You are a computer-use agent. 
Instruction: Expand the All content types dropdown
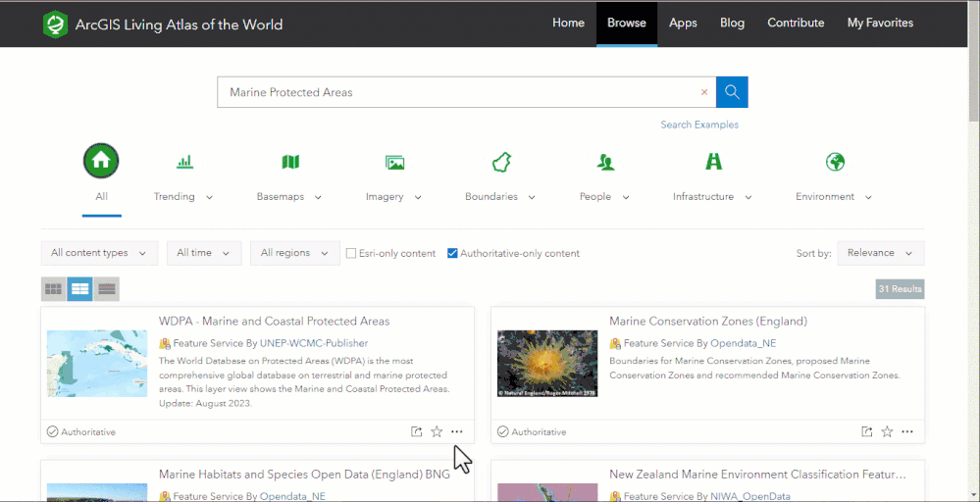pos(99,253)
